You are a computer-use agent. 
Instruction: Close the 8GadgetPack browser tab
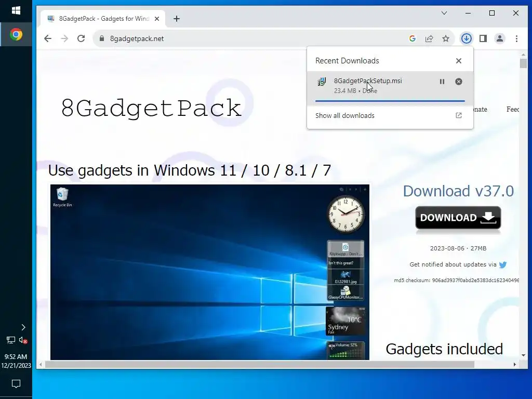pyautogui.click(x=157, y=19)
